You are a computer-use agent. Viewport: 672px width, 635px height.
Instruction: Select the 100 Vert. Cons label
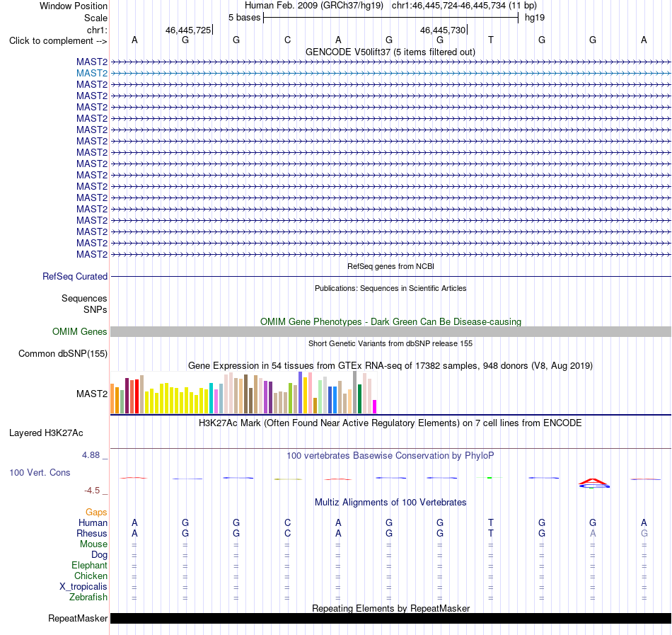click(40, 472)
